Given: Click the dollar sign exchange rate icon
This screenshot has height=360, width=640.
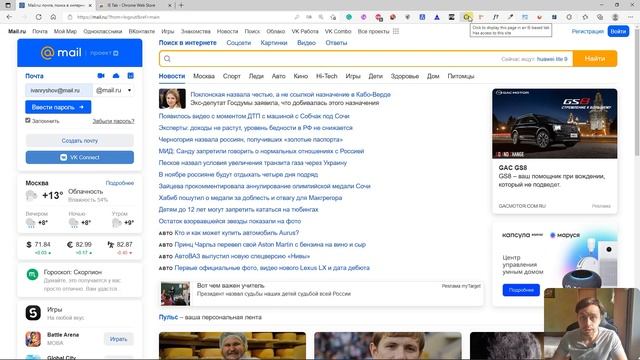Looking at the screenshot, I should click(29, 244).
